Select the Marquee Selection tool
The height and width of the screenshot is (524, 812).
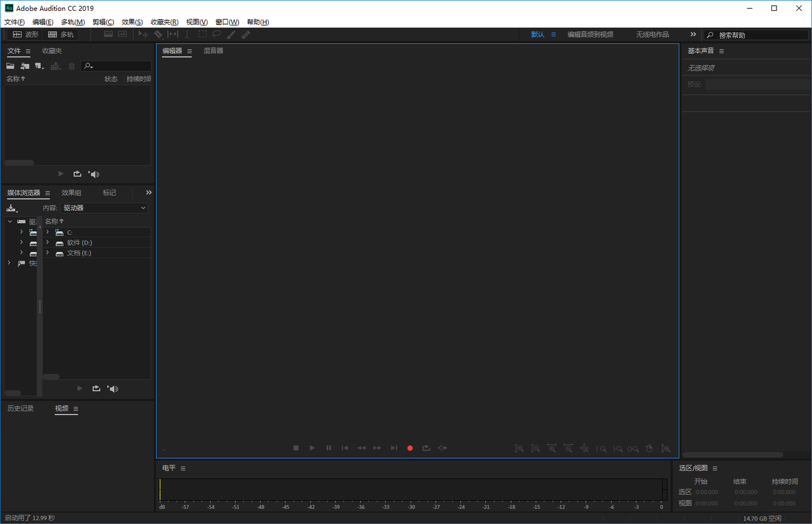pyautogui.click(x=202, y=34)
